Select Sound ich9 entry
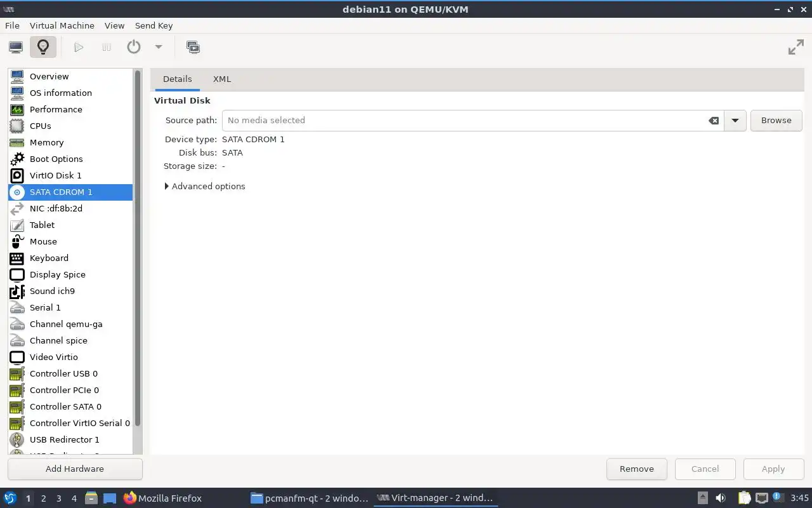The height and width of the screenshot is (508, 812). point(70,291)
